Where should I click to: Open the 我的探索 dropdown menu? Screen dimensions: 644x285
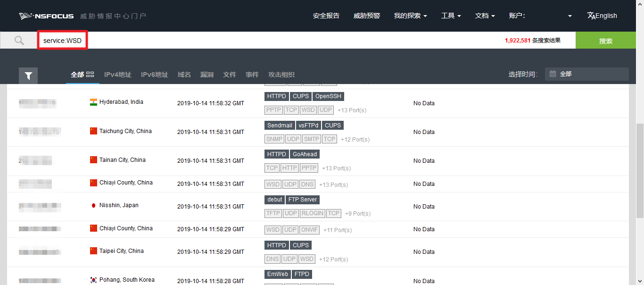point(410,16)
